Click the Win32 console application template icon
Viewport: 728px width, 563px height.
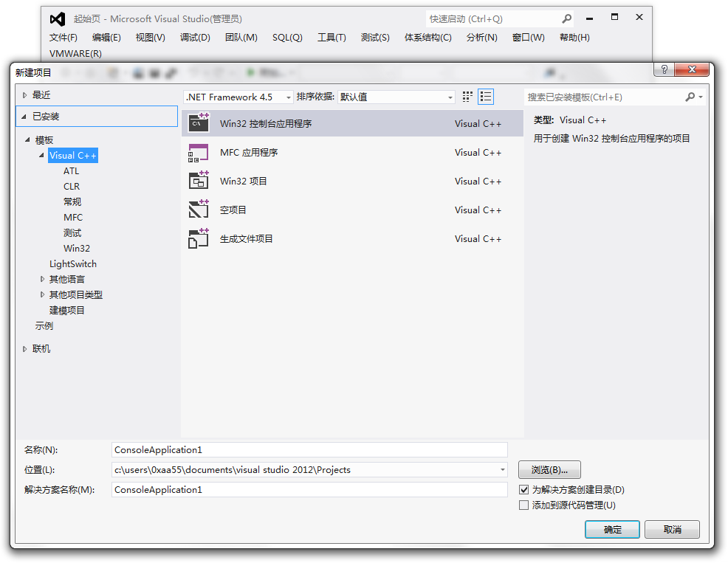pyautogui.click(x=199, y=123)
